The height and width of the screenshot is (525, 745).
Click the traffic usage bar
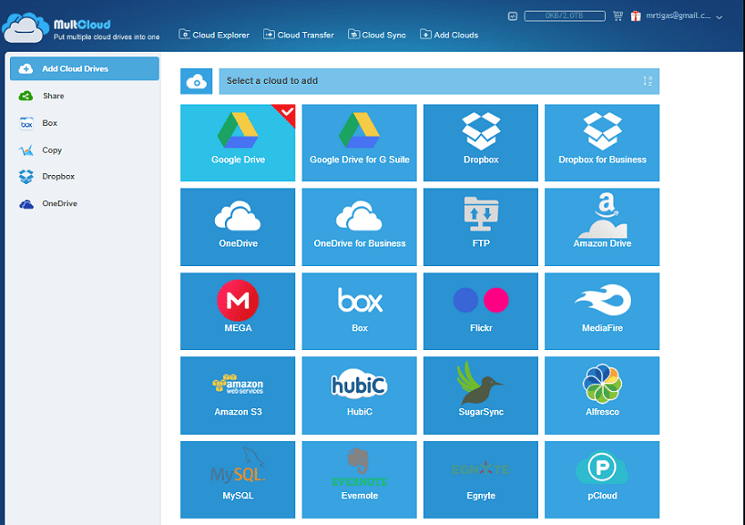point(564,16)
